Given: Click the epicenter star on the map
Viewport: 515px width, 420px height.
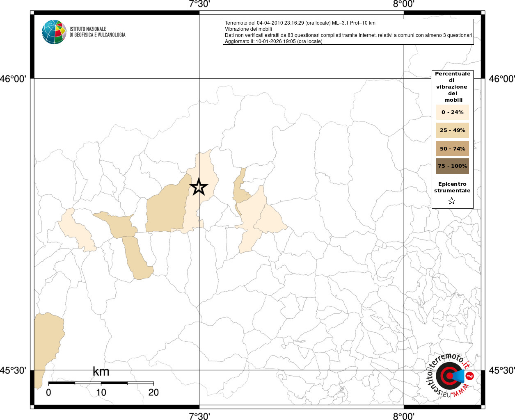Looking at the screenshot, I should click(199, 187).
